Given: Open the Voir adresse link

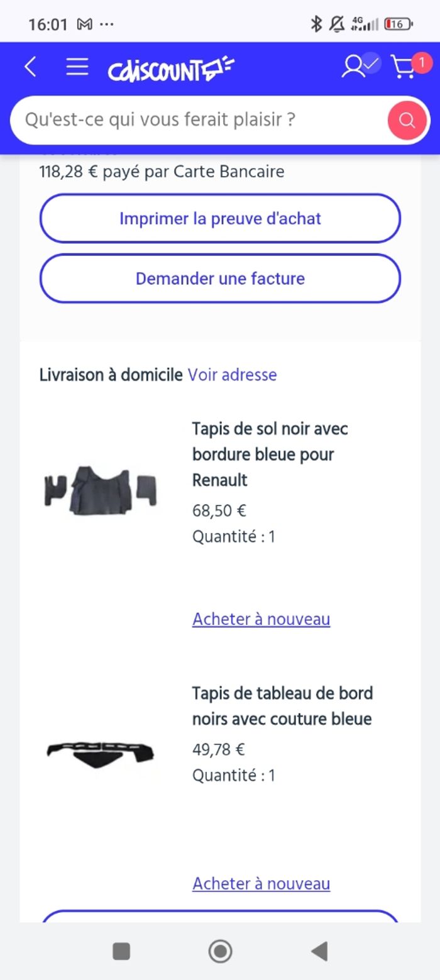Looking at the screenshot, I should (232, 375).
